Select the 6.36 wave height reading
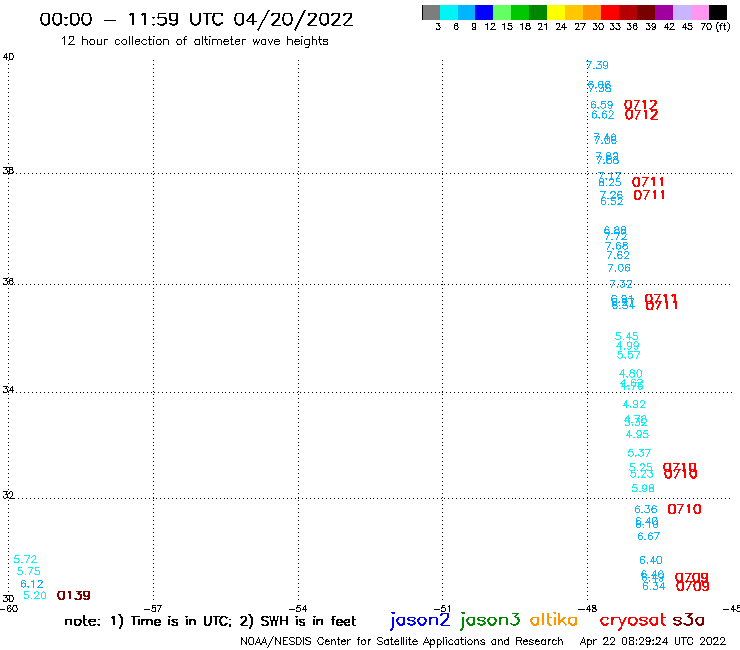 click(x=646, y=509)
